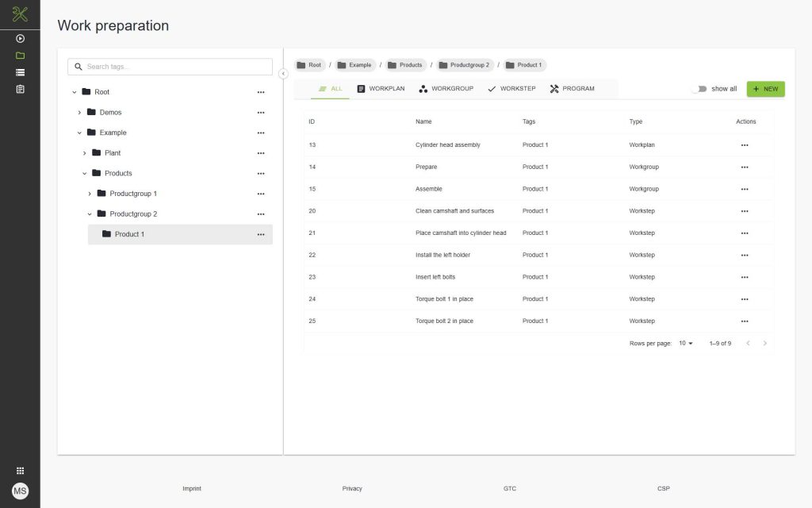
Task: Enable the show all toggle
Action: 699,89
